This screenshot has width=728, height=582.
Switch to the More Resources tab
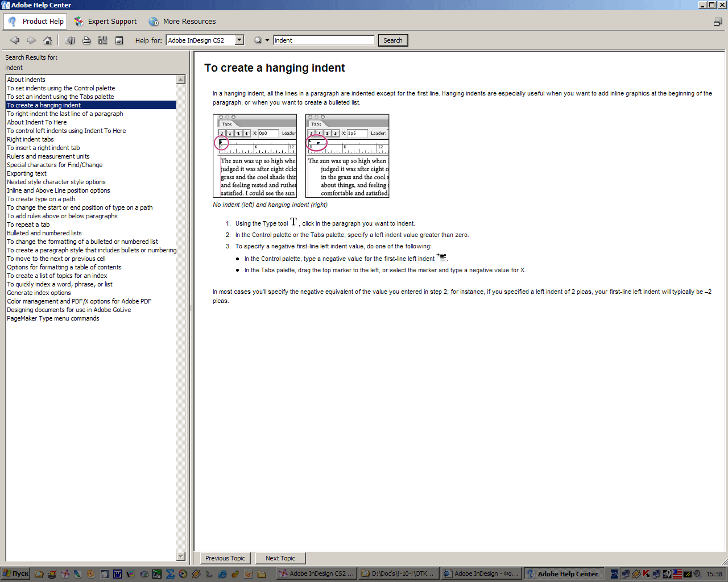coord(183,22)
